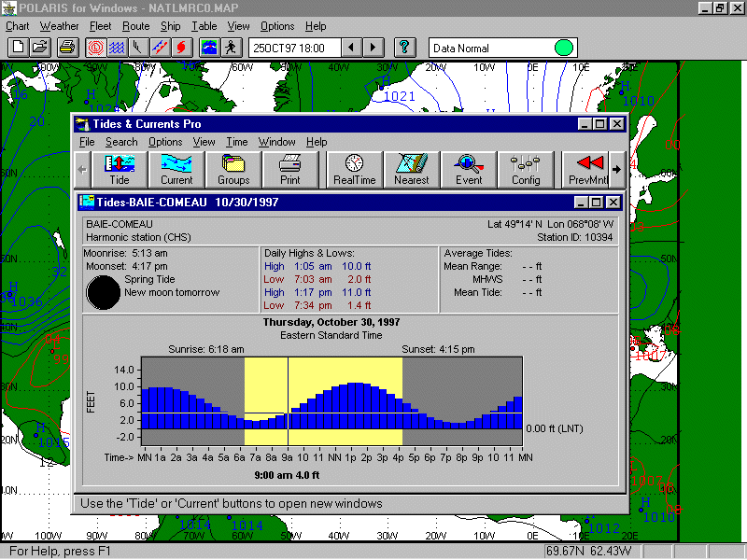Toggle the blue wave overlay icon
The width and height of the screenshot is (747, 560).
pyautogui.click(x=117, y=48)
